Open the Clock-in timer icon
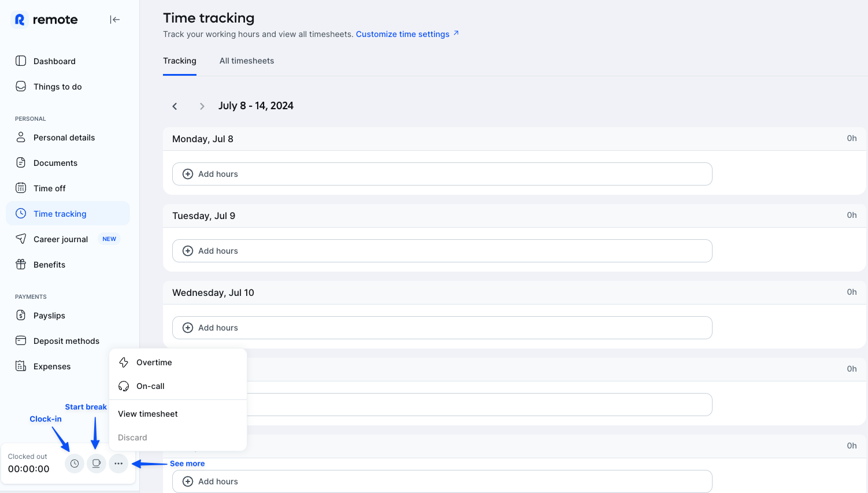This screenshot has height=493, width=868. (x=74, y=464)
